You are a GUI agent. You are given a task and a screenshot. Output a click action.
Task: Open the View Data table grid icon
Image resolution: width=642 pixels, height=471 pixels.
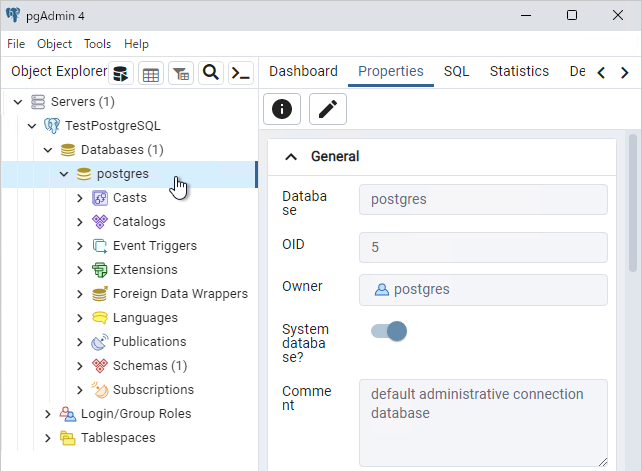coord(151,73)
